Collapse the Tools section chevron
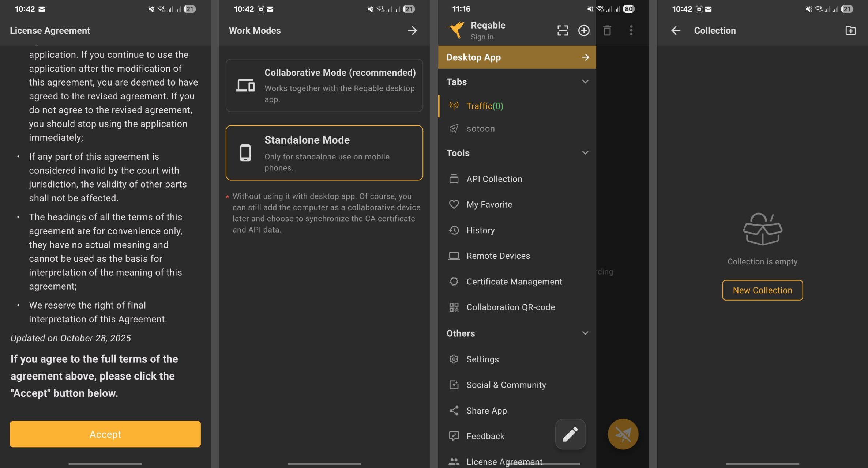Viewport: 868px width, 468px height. click(585, 153)
